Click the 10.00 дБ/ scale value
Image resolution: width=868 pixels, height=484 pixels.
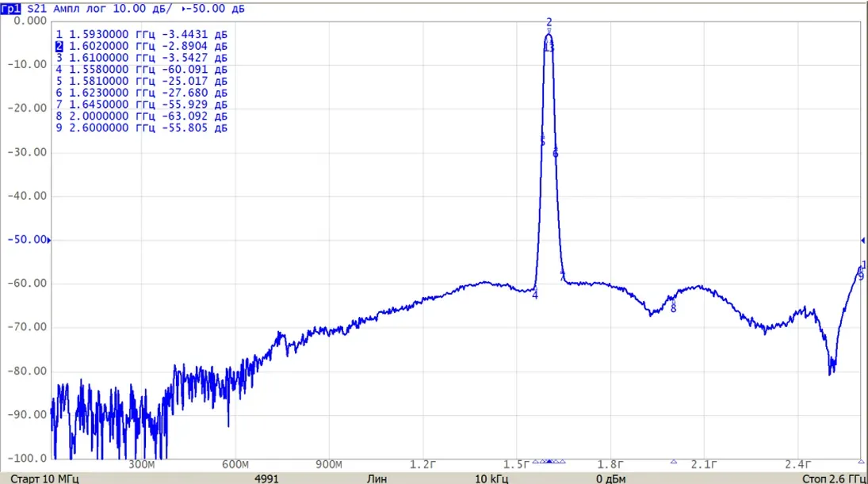tap(143, 8)
